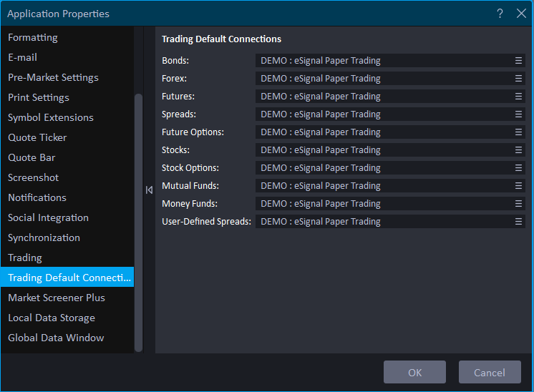
Task: Select Trading Default Connections category
Action: point(67,278)
